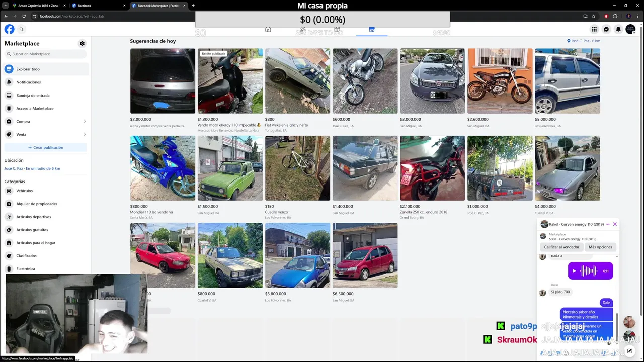
Task: Open the Messenger icon in the header
Action: [x=606, y=29]
